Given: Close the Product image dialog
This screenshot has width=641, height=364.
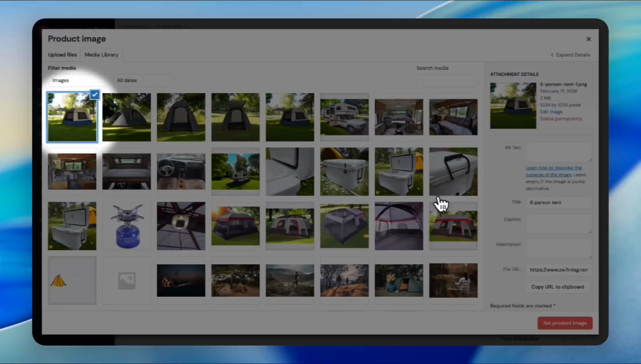Looking at the screenshot, I should coord(588,39).
